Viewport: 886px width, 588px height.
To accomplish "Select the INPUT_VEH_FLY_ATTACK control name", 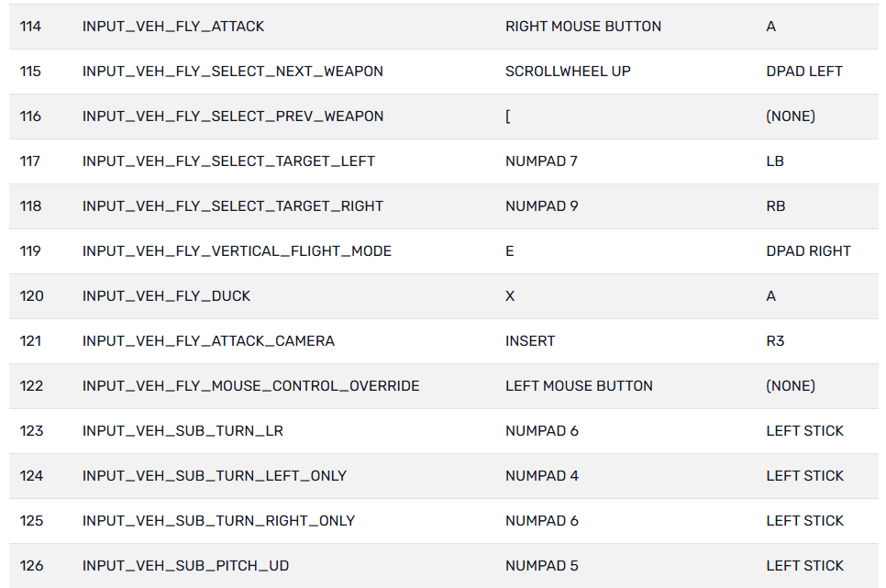I will (x=173, y=27).
